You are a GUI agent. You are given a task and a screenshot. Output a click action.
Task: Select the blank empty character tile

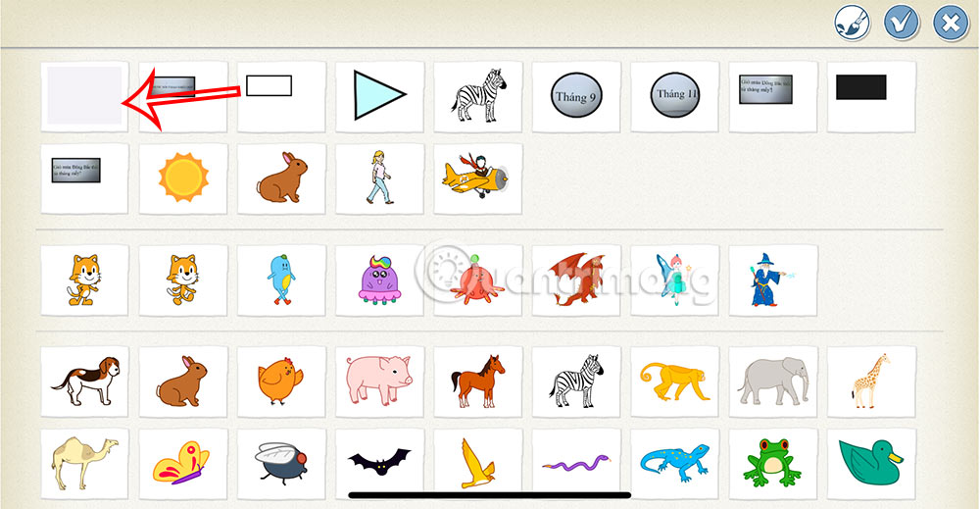click(85, 96)
